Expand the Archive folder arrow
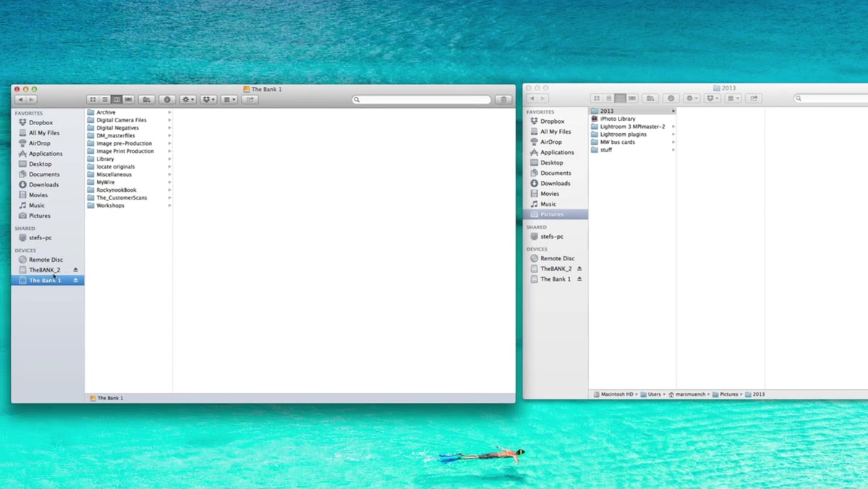 [x=169, y=113]
